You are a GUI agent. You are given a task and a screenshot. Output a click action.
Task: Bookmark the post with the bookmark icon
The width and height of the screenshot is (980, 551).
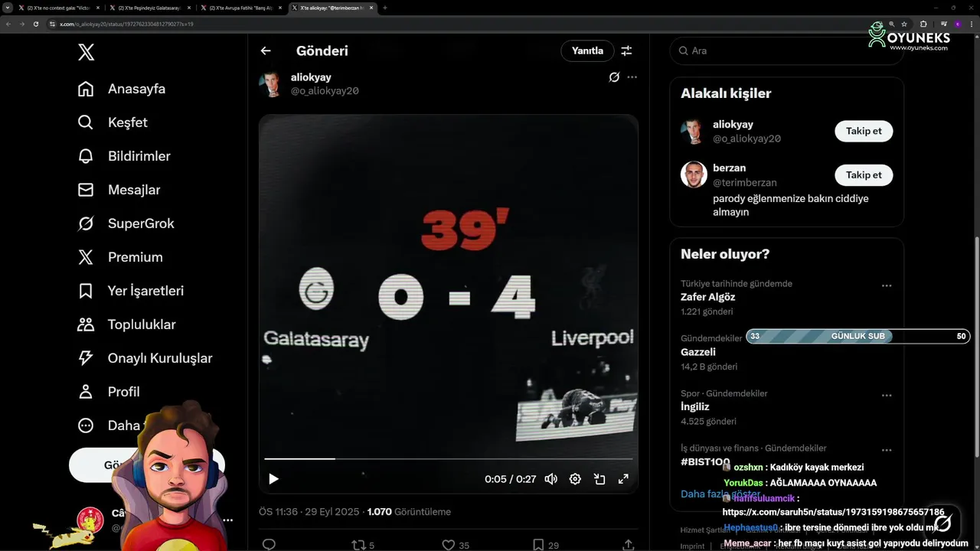(538, 545)
